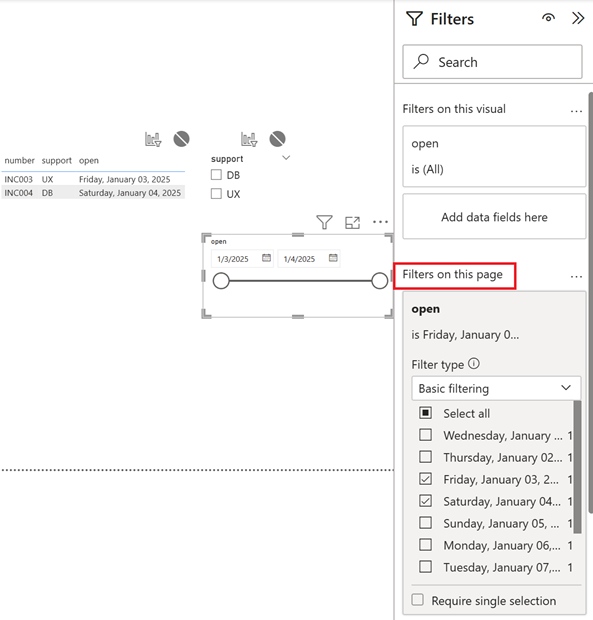The image size is (593, 620).
Task: Check Wednesday, January date filter option
Action: [x=425, y=435]
